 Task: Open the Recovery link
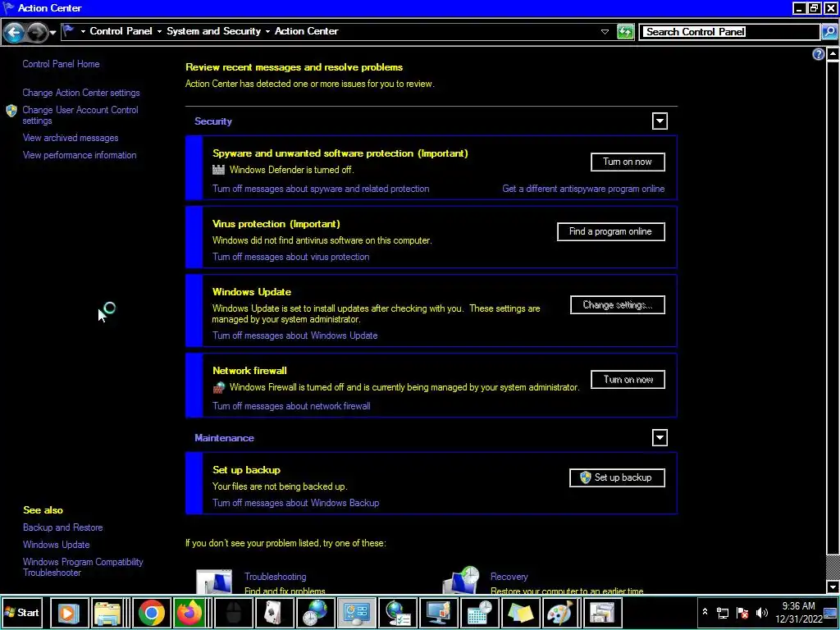pyautogui.click(x=509, y=577)
